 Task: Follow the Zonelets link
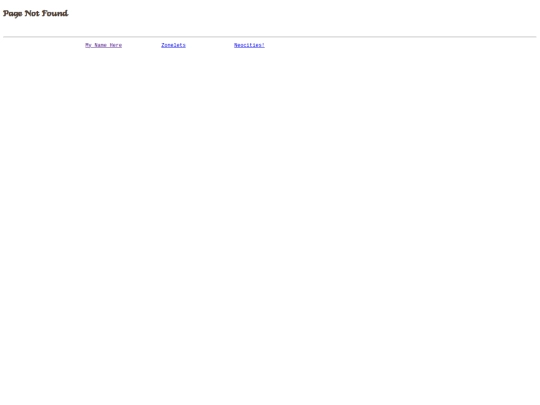pos(173,45)
